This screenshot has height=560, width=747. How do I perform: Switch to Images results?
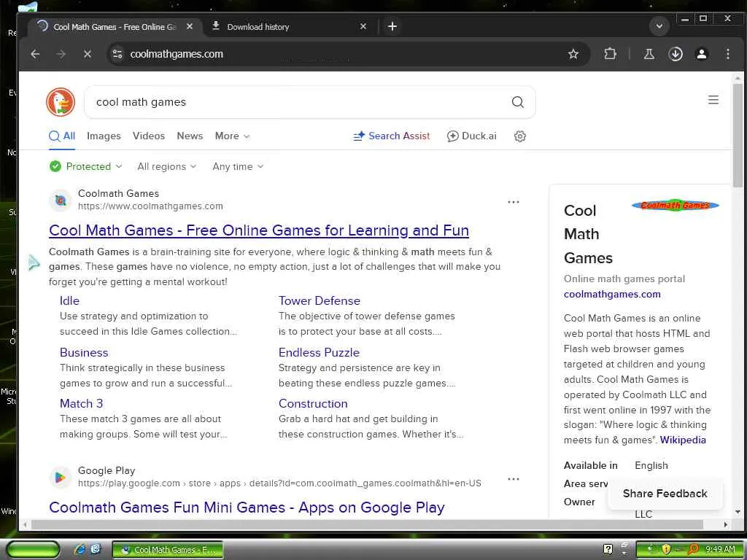tap(104, 136)
